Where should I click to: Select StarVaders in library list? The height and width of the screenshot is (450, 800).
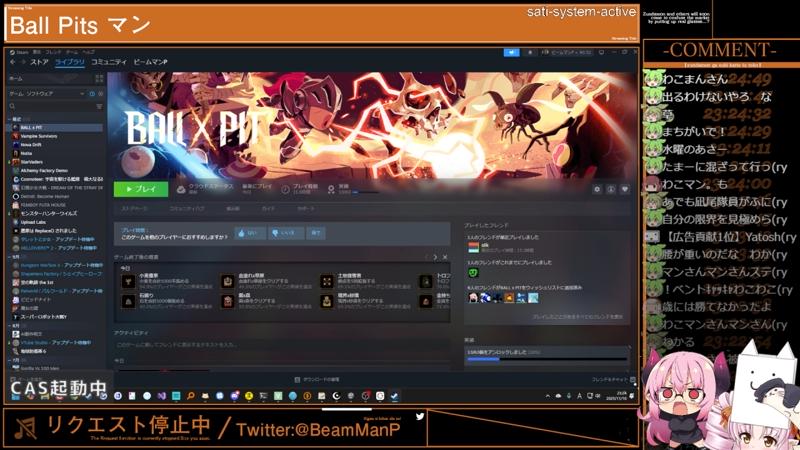(x=56, y=162)
